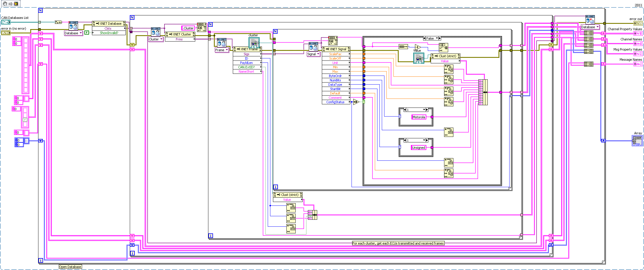Go to the previous case before False

coord(424,38)
